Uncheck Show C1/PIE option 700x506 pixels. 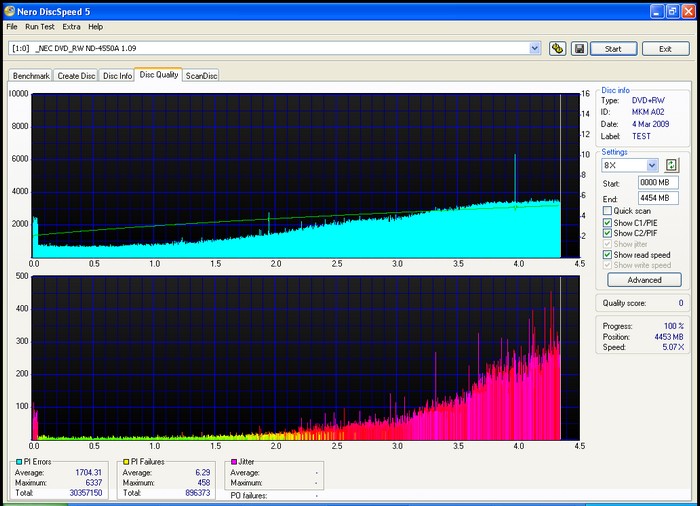(607, 222)
